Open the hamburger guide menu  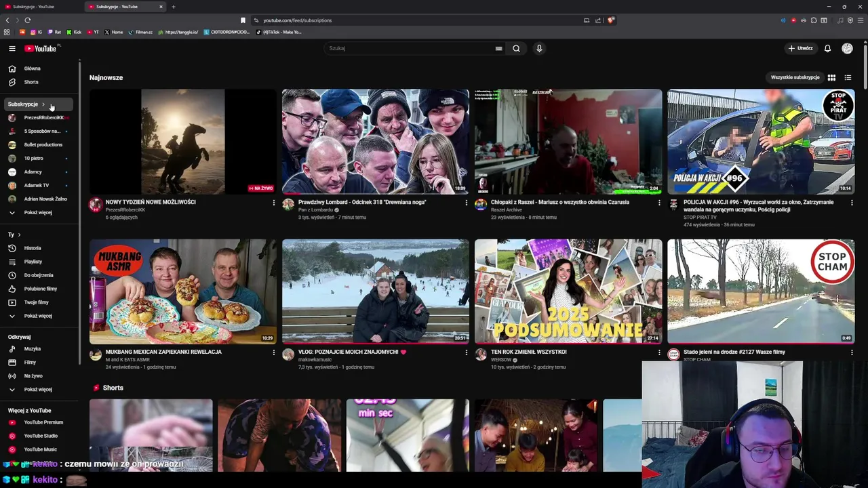(x=12, y=48)
